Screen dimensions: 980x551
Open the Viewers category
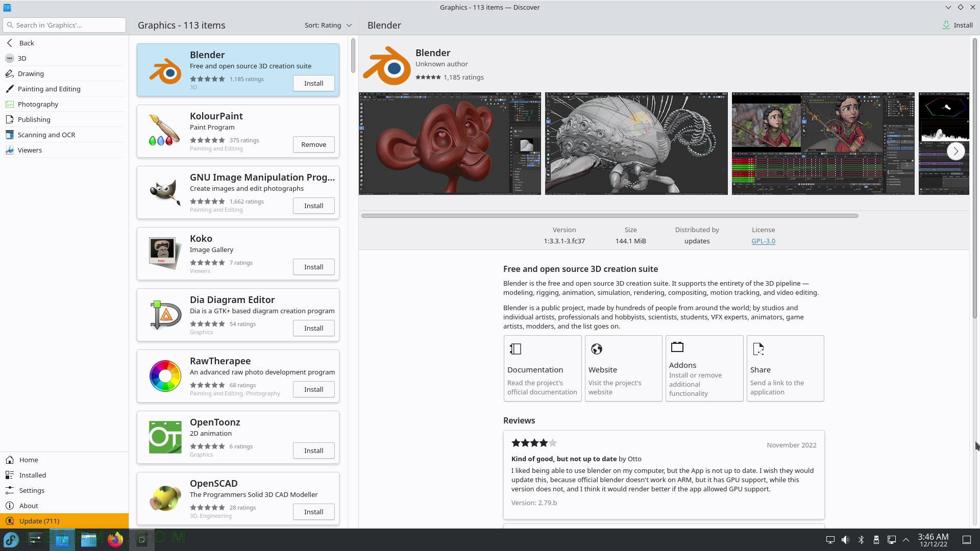coord(64,150)
